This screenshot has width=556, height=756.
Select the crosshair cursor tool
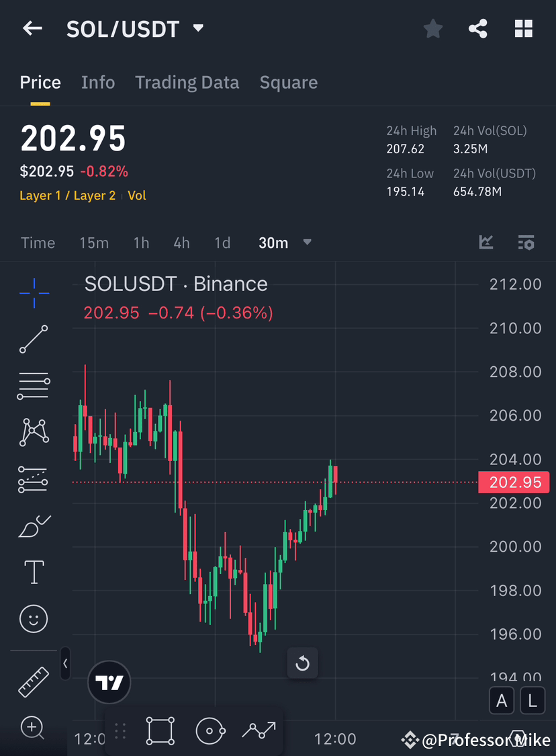[x=34, y=292]
